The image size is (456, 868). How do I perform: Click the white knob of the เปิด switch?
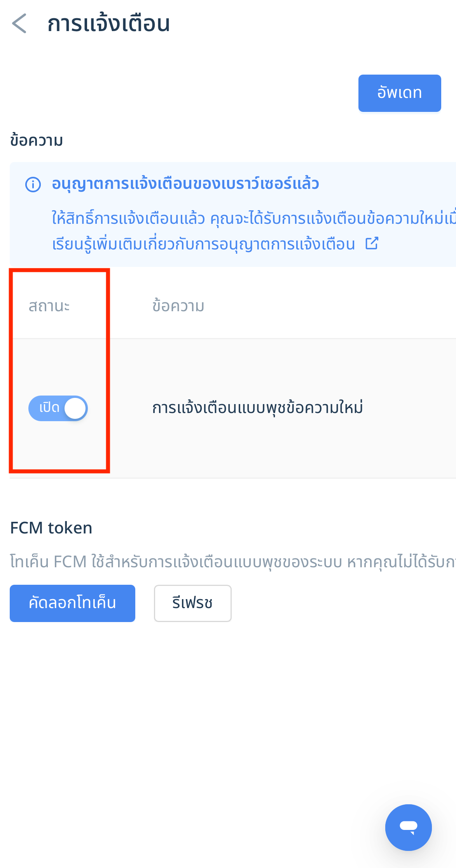(x=75, y=408)
